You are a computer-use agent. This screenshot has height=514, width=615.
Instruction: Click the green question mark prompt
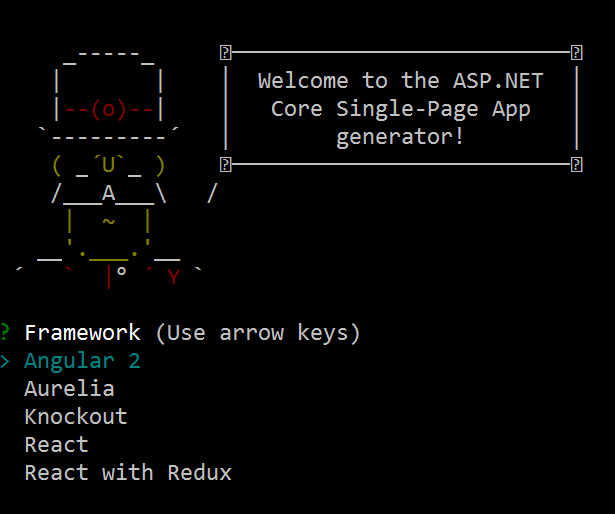point(4,333)
